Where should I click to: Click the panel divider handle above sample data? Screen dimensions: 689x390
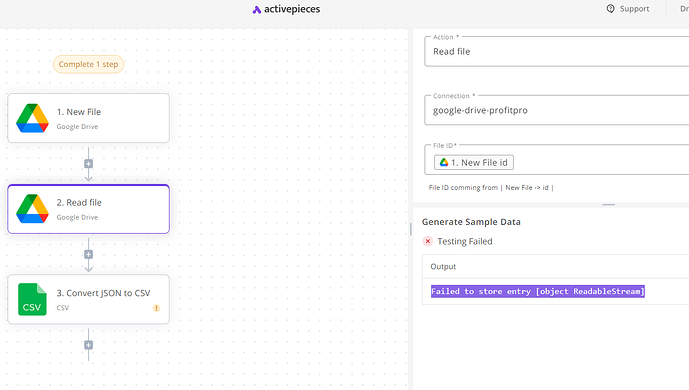(x=609, y=205)
